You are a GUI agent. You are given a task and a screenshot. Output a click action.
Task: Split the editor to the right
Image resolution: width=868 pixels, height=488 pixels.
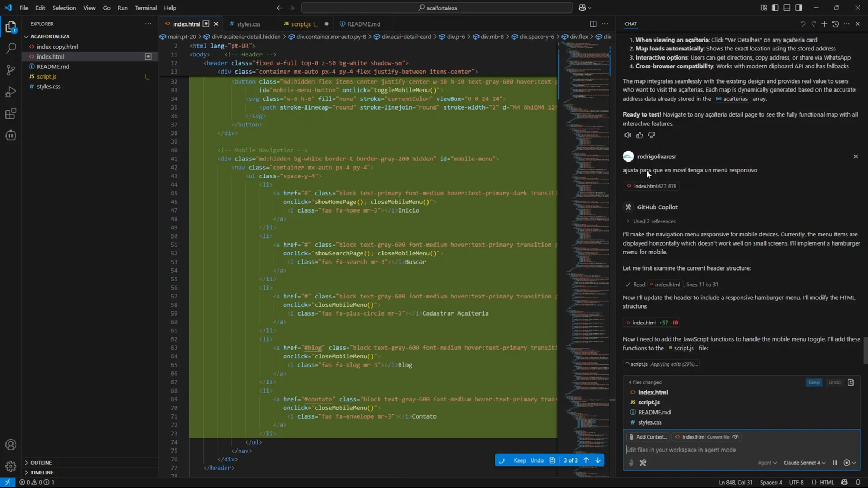593,24
